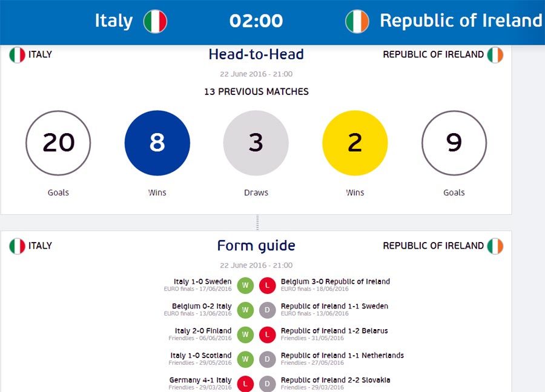Click the grey 3 draws circle

(256, 143)
